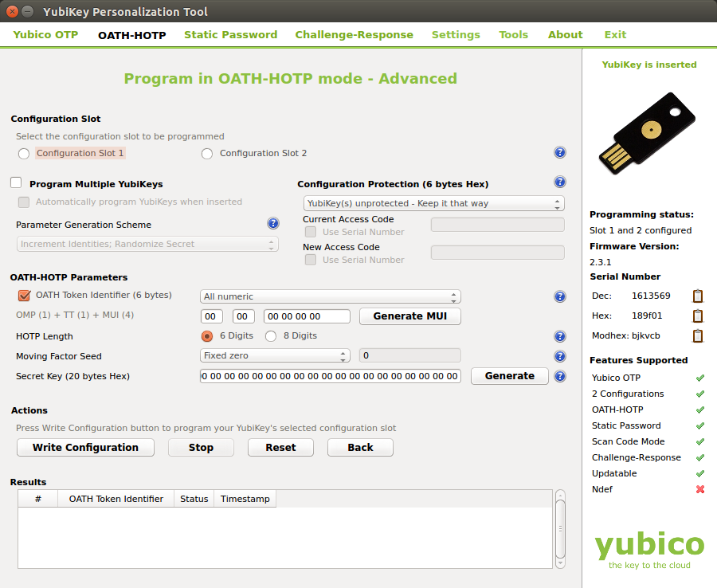Enable Program Multiple YubiKeys
Image resolution: width=717 pixels, height=588 pixels.
click(x=17, y=183)
